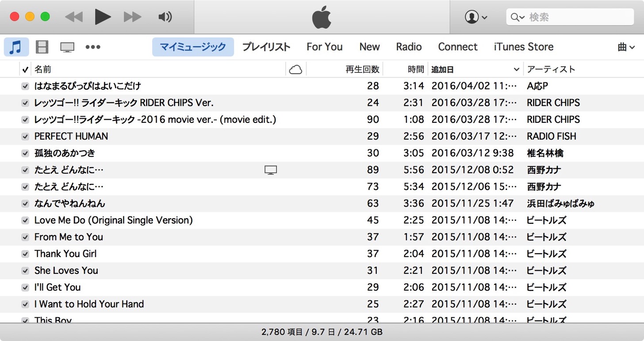The width and height of the screenshot is (644, 341).
Task: Uncheck the なんでやねんねん checkbox
Action: (25, 204)
